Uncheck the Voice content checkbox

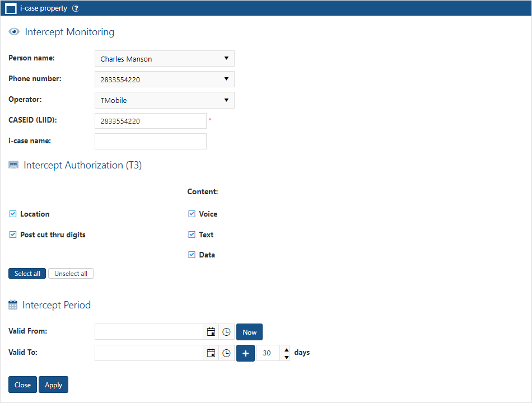tap(192, 214)
